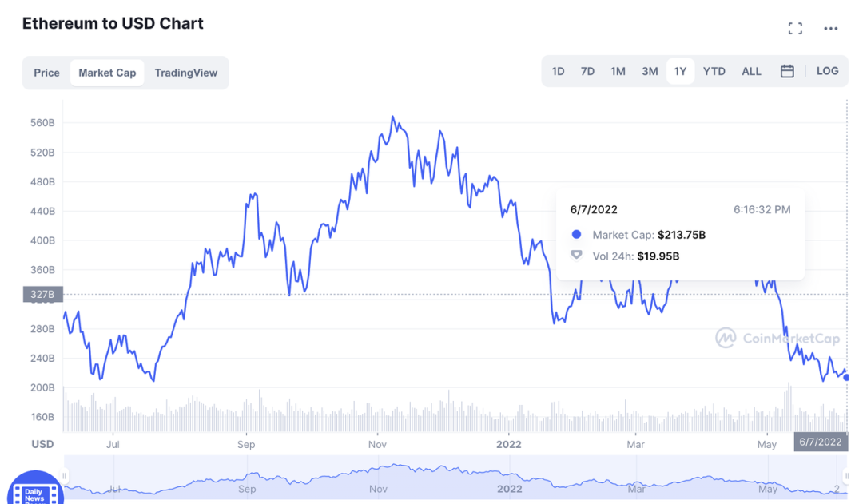
Task: Show the 7D time range
Action: pos(587,72)
